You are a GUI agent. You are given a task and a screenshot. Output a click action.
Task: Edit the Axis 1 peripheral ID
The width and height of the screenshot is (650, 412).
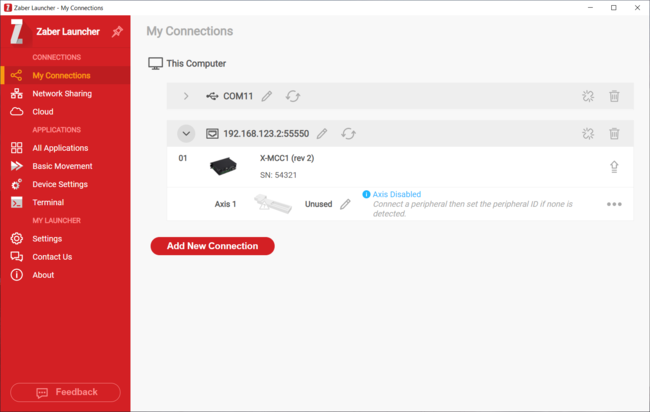[x=345, y=204]
